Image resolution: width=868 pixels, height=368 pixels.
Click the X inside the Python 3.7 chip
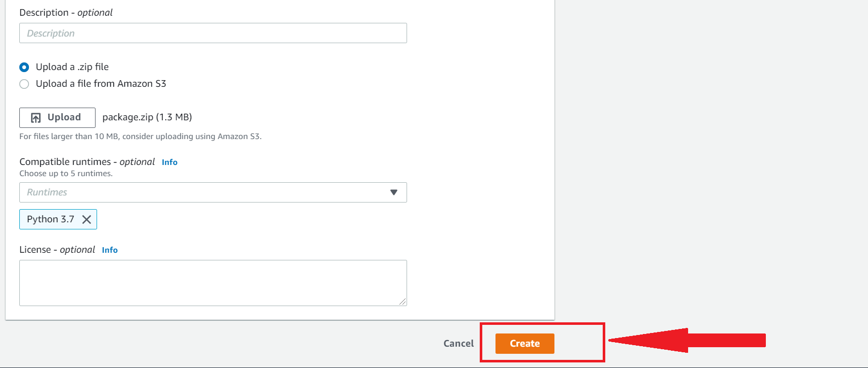click(x=86, y=219)
